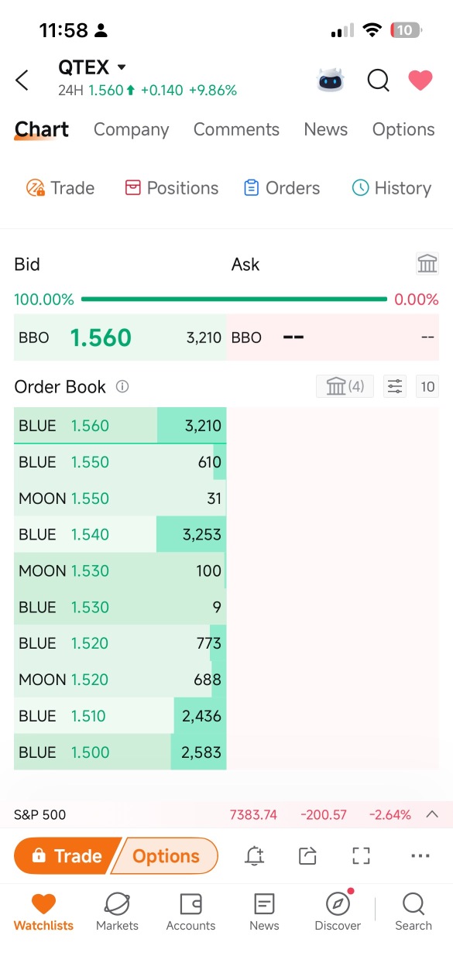
Task: Tap the back arrow icon
Action: point(22,80)
